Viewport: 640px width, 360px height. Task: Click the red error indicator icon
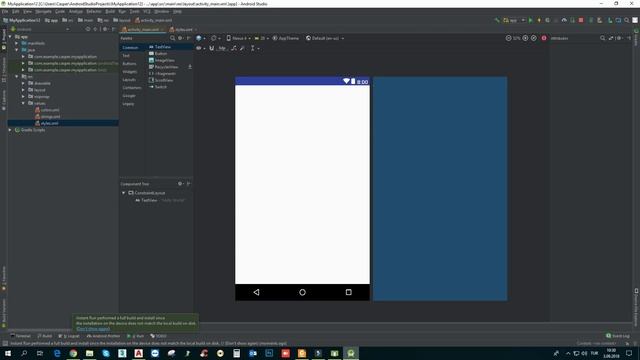tap(544, 38)
